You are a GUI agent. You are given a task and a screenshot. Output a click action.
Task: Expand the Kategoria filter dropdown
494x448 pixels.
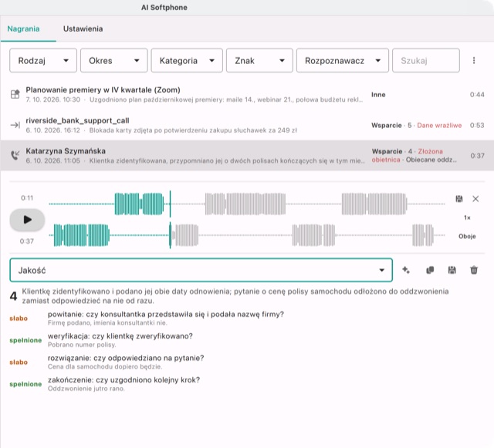click(187, 60)
